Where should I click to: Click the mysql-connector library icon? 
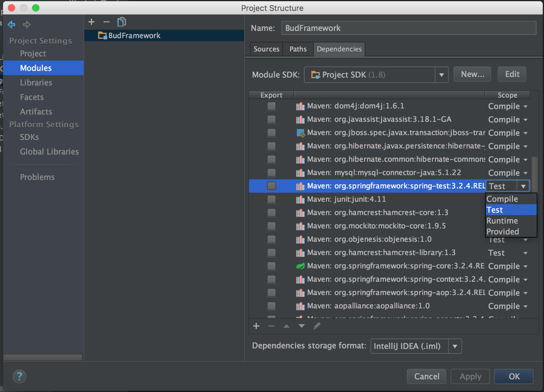point(300,173)
